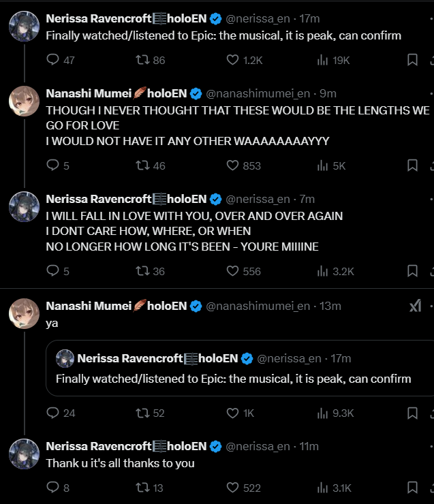The height and width of the screenshot is (504, 434).
Task: Open @nanashimumei_en handle on the 9m tweet
Action: (x=260, y=93)
